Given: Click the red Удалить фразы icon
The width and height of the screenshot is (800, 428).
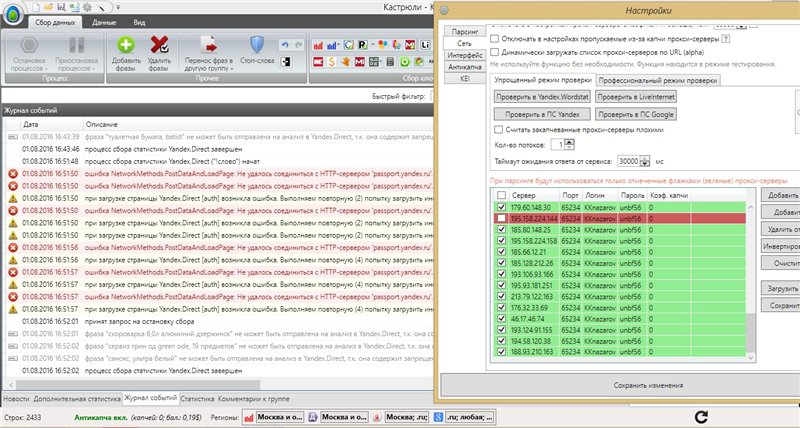Looking at the screenshot, I should pos(159,45).
